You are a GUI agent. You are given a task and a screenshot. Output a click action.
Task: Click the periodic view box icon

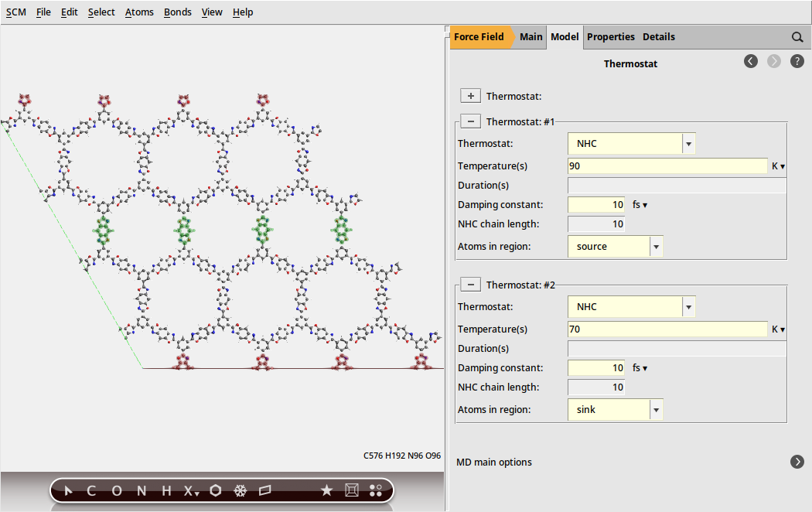(x=351, y=490)
